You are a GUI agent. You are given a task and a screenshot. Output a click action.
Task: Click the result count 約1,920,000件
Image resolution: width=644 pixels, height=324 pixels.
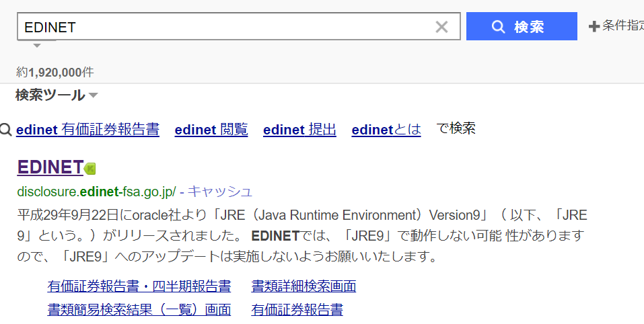tap(55, 73)
